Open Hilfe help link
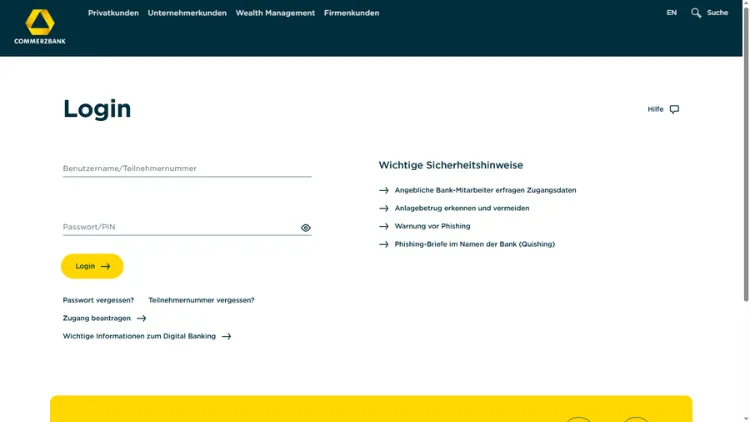 tap(655, 109)
